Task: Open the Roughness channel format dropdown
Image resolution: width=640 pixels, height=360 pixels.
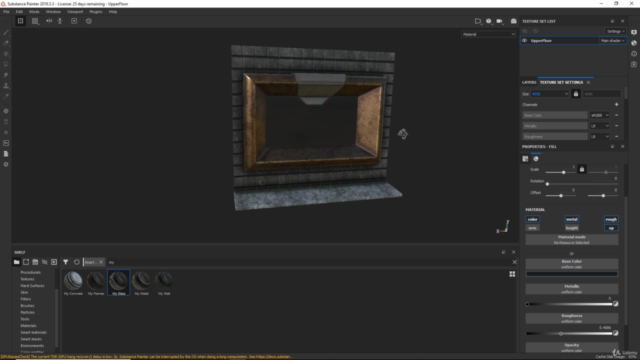Action: point(600,136)
